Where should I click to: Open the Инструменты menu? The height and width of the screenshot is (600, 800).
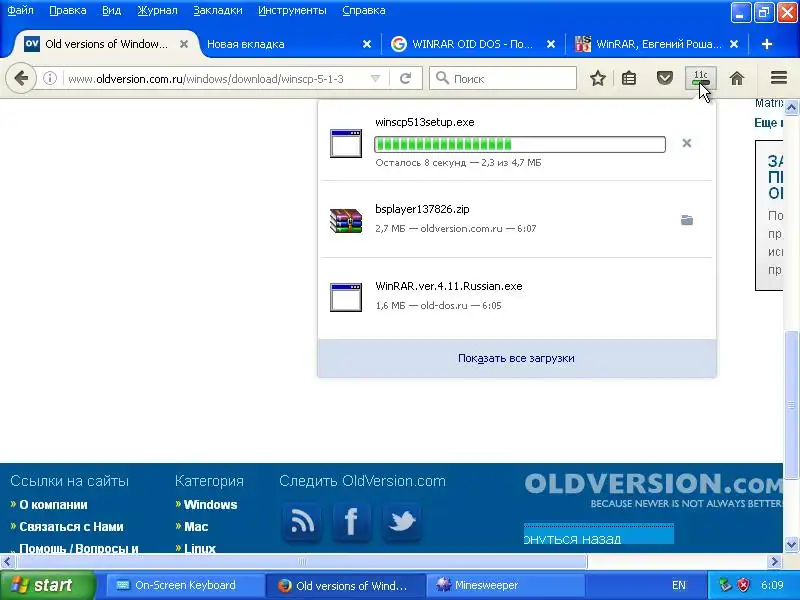tap(292, 10)
